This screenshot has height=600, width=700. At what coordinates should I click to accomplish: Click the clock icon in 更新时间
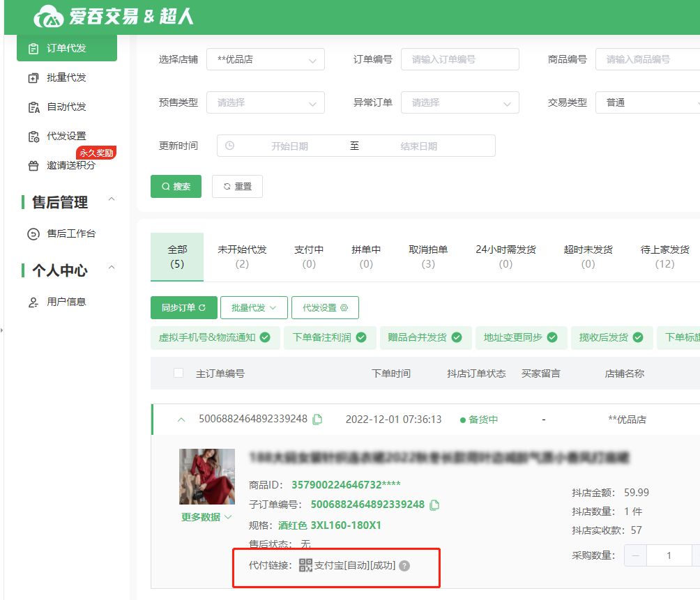pyautogui.click(x=229, y=146)
